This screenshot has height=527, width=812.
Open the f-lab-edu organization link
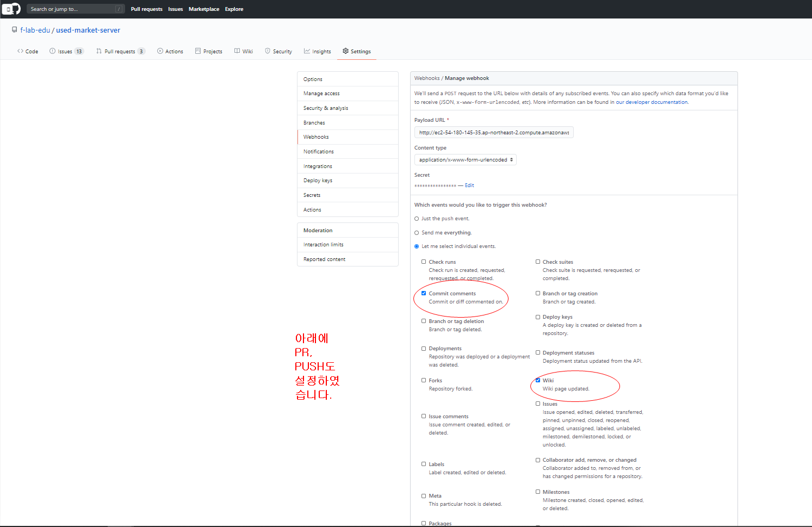35,30
